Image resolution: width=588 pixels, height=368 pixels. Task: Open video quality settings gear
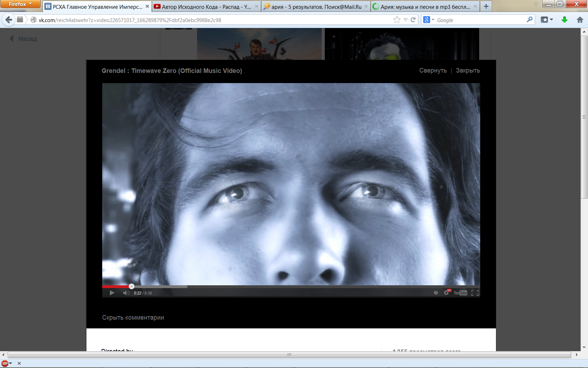[446, 293]
